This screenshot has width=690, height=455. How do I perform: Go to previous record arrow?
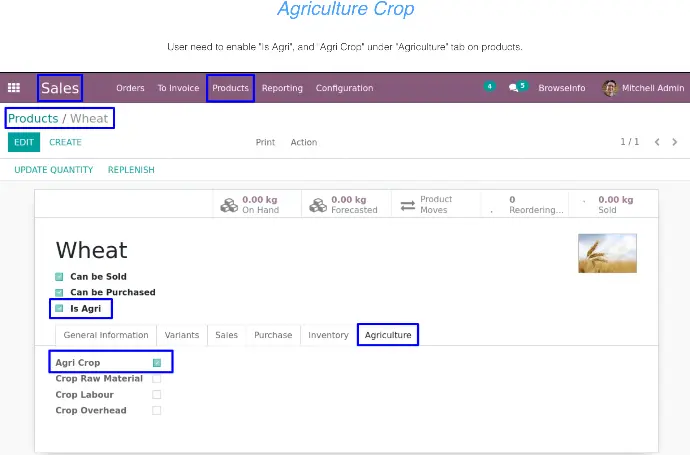click(657, 142)
